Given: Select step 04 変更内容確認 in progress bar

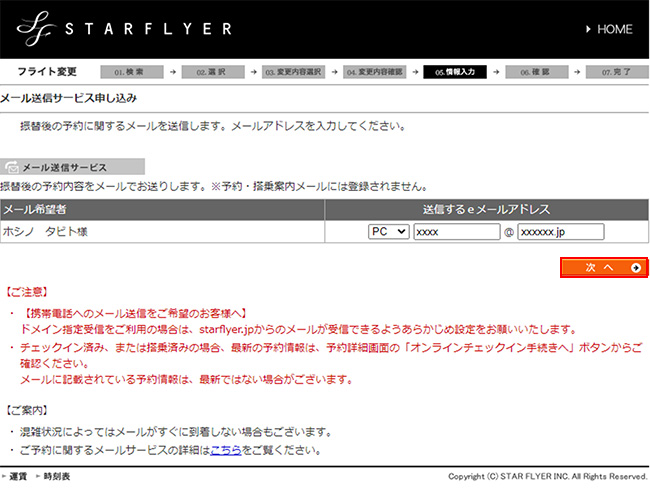Looking at the screenshot, I should [377, 72].
